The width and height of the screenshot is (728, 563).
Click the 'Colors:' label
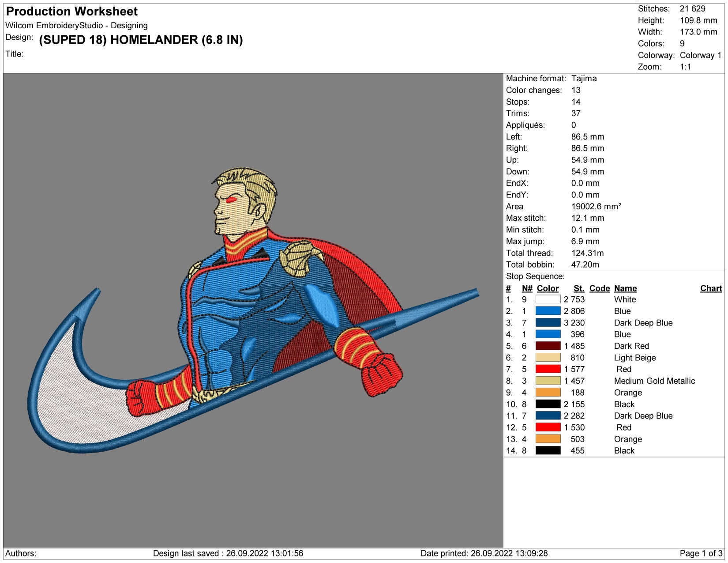[651, 44]
